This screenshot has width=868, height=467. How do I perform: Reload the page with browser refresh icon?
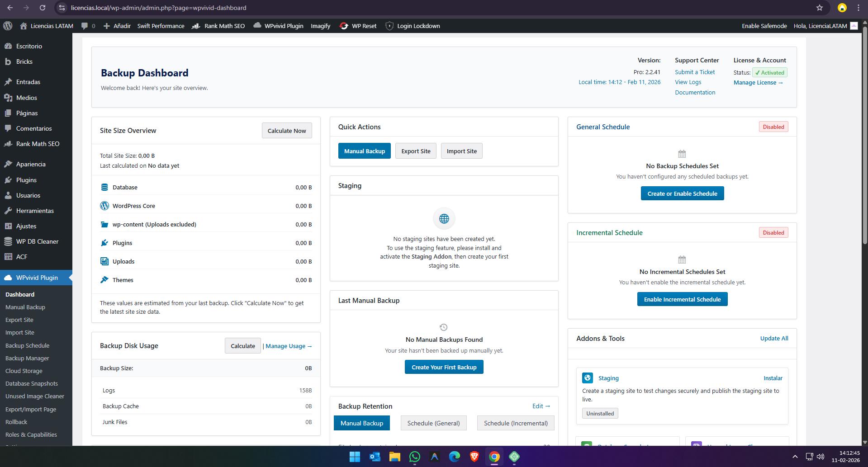[x=43, y=8]
